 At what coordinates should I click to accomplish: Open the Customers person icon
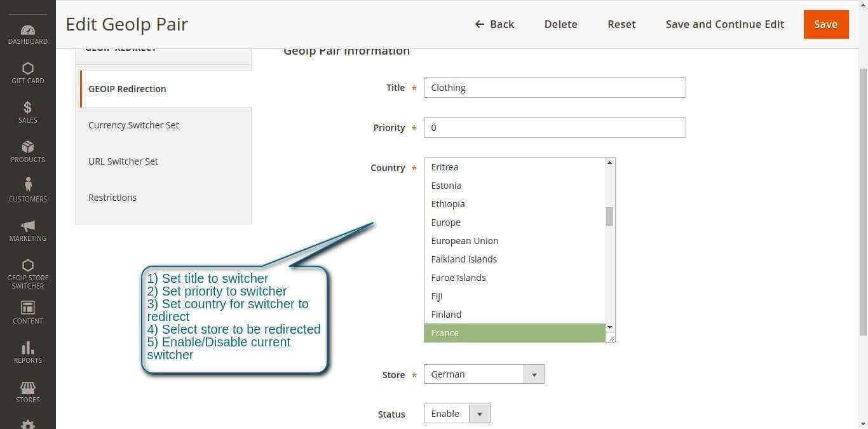(28, 186)
